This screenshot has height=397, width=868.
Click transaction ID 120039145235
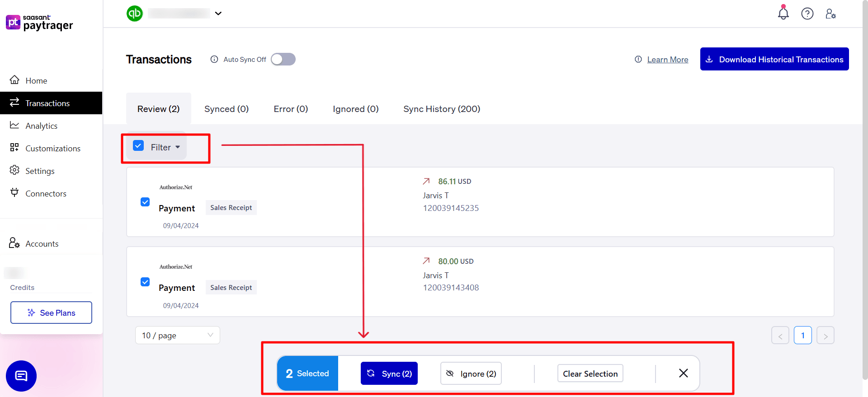(451, 208)
